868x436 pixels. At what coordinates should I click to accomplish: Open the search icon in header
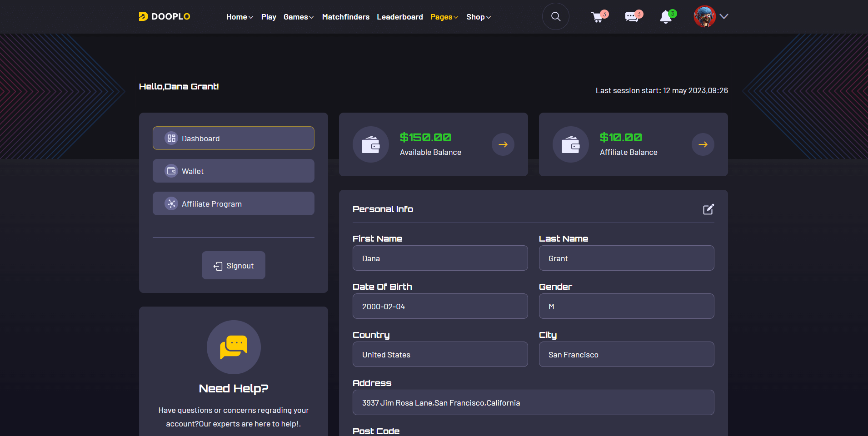pyautogui.click(x=555, y=16)
